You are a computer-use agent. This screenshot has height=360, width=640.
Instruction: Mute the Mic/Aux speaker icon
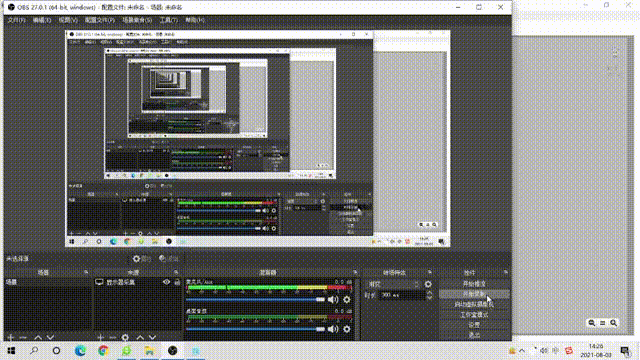333,300
